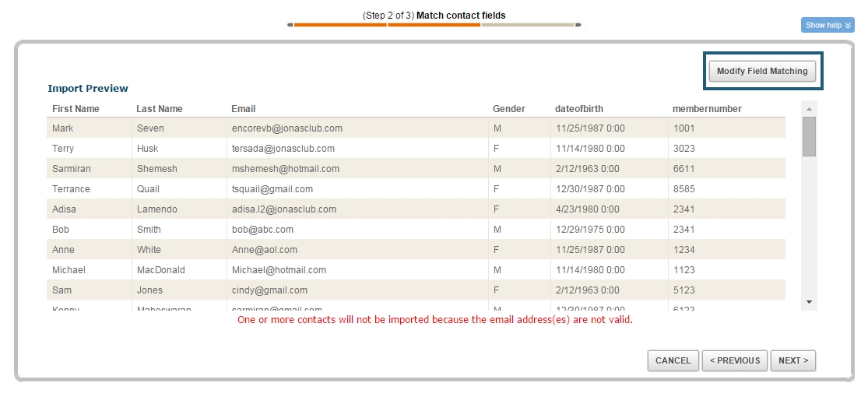Click the Bob Smith email cell

[x=262, y=230]
